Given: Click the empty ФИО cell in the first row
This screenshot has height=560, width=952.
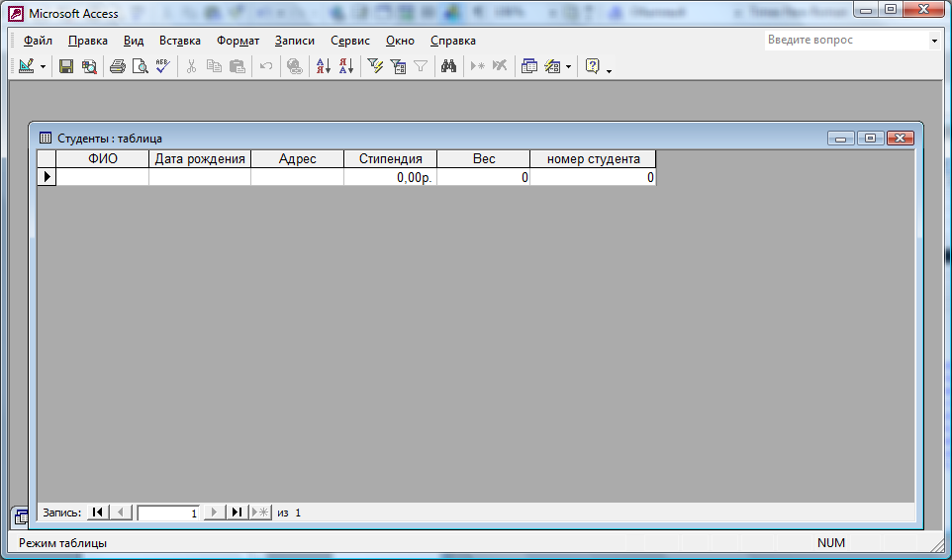Looking at the screenshot, I should tap(103, 177).
